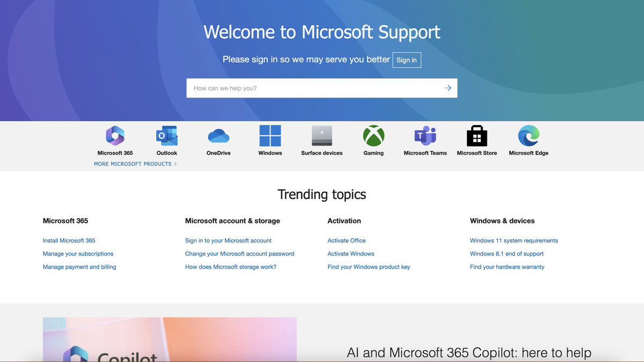Open the Install Microsoft 365 link
The width and height of the screenshot is (644, 362).
[69, 240]
